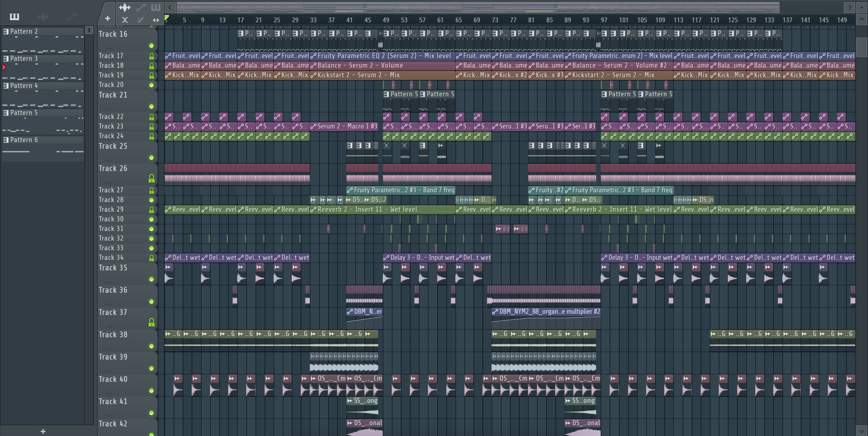
Task: Click the lock icon on Track 23
Action: coord(152,126)
